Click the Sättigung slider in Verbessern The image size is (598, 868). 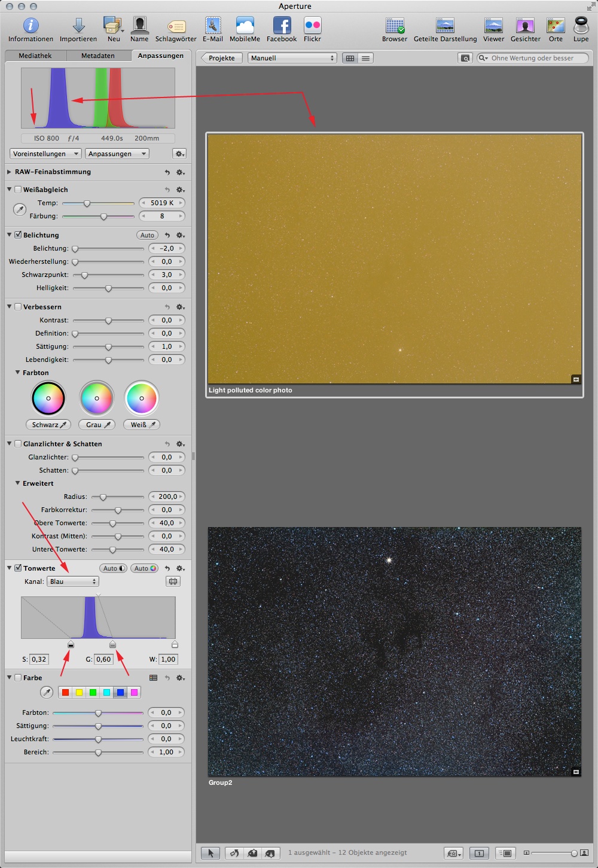[108, 347]
